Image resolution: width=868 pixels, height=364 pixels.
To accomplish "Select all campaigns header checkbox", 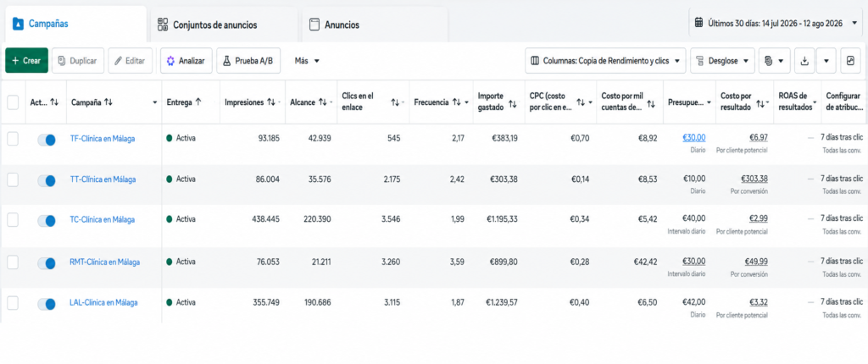I will tap(12, 102).
